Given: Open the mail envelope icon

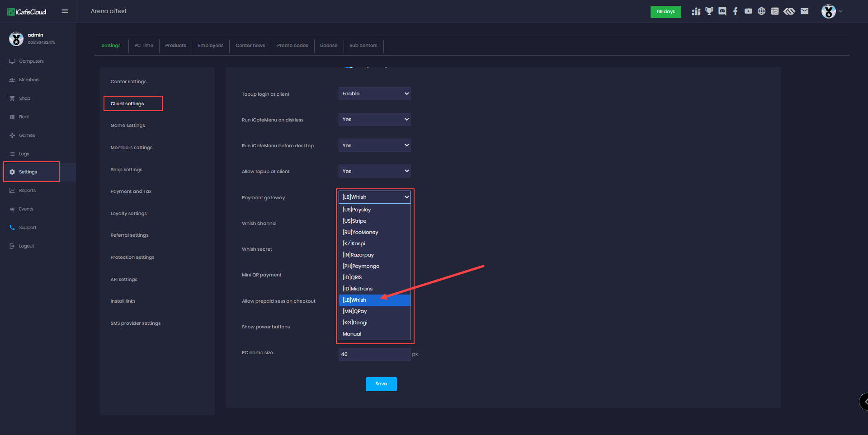Looking at the screenshot, I should tap(804, 11).
